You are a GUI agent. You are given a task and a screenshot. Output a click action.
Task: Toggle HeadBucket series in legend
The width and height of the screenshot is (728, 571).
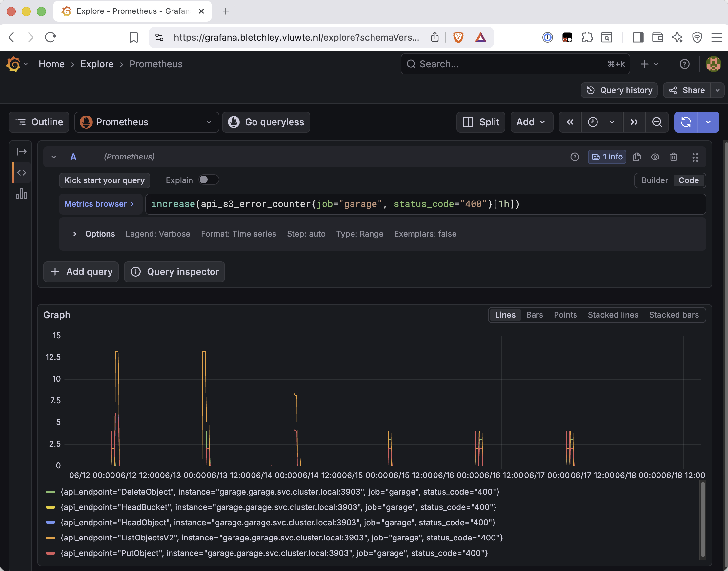point(278,507)
